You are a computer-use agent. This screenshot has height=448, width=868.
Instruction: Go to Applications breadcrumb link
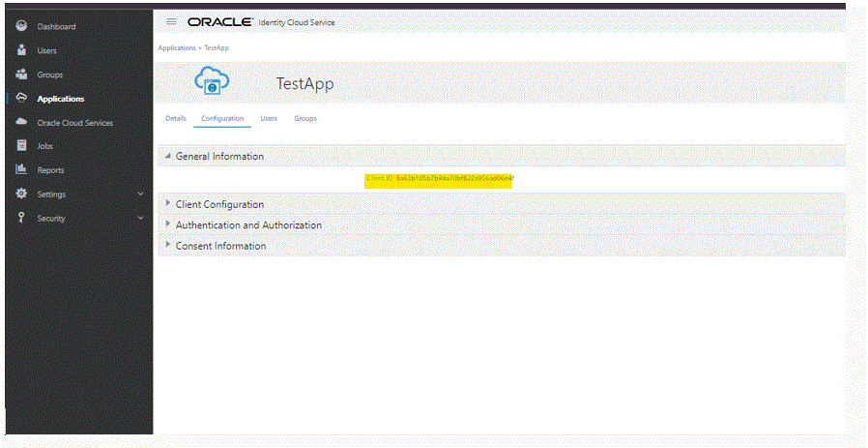[x=176, y=47]
